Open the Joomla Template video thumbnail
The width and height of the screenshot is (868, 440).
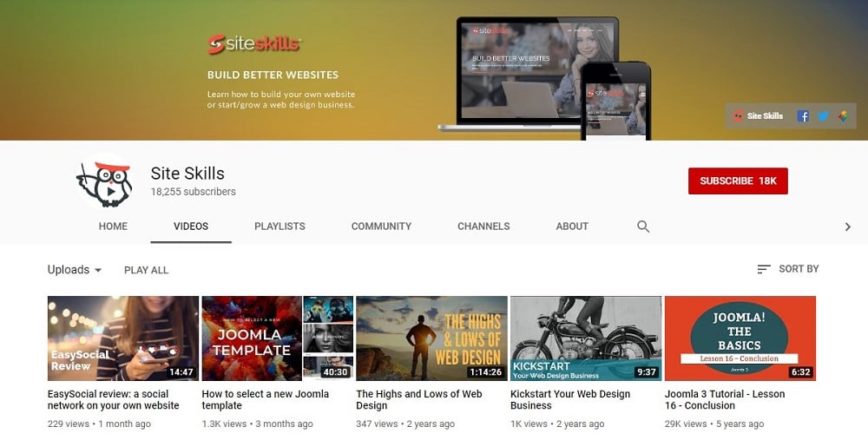pyautogui.click(x=277, y=338)
